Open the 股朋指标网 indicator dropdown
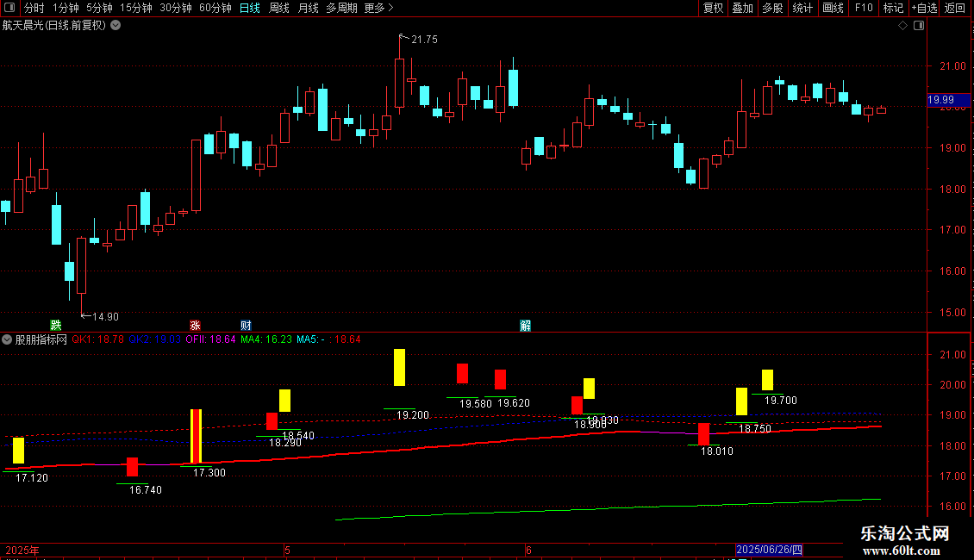Viewport: 974px width, 560px height. tap(7, 339)
